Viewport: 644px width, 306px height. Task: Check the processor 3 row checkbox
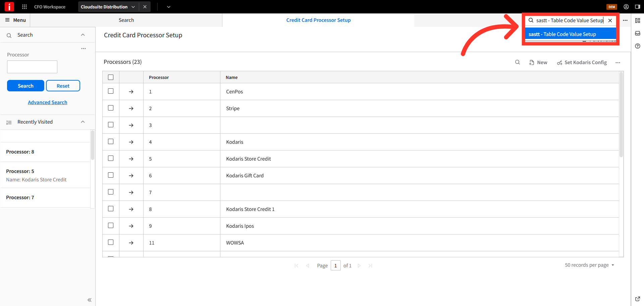111,125
